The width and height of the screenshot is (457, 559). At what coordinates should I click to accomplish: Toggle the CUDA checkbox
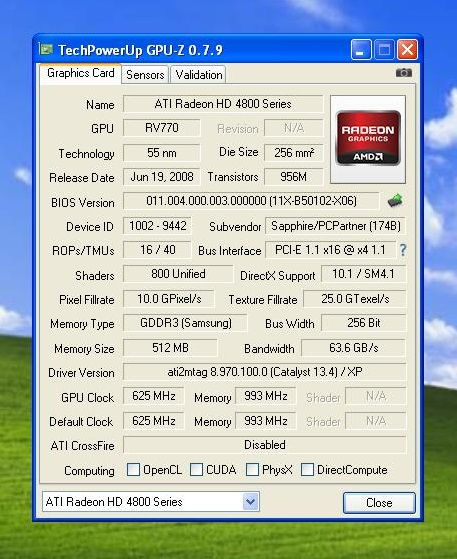tap(196, 470)
